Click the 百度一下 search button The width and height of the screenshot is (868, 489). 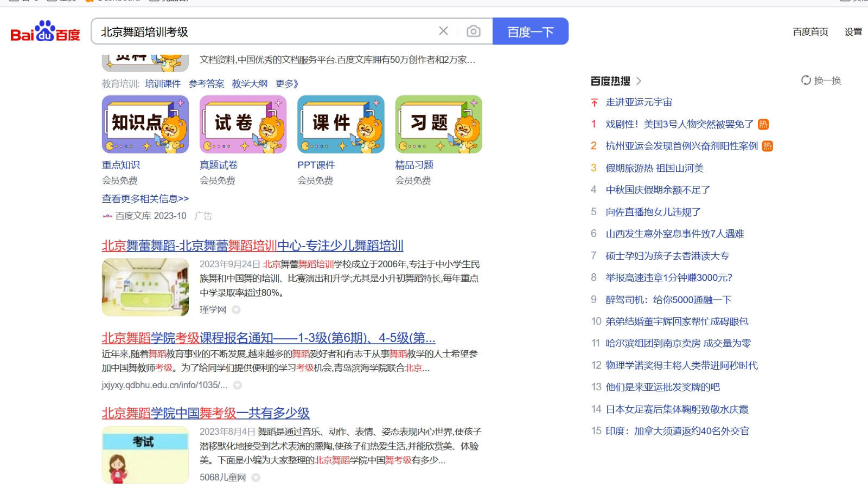click(530, 31)
